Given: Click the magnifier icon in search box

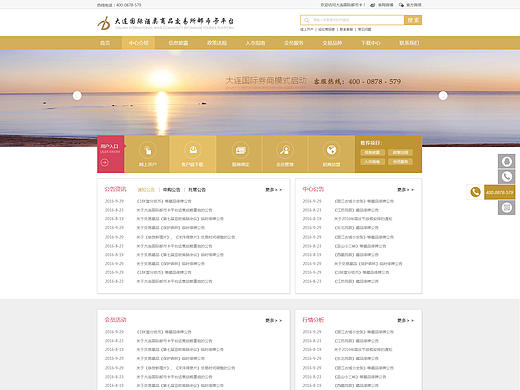Looking at the screenshot, I should click(306, 20).
